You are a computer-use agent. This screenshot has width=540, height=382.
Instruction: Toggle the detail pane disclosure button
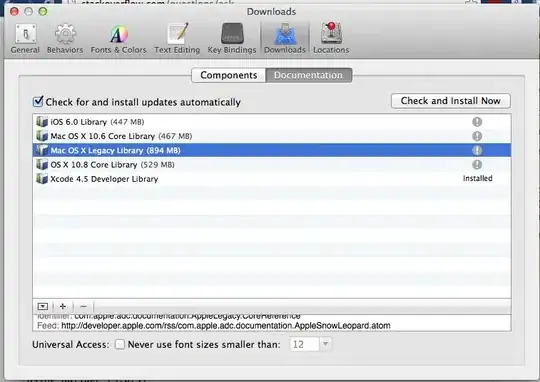(43, 306)
